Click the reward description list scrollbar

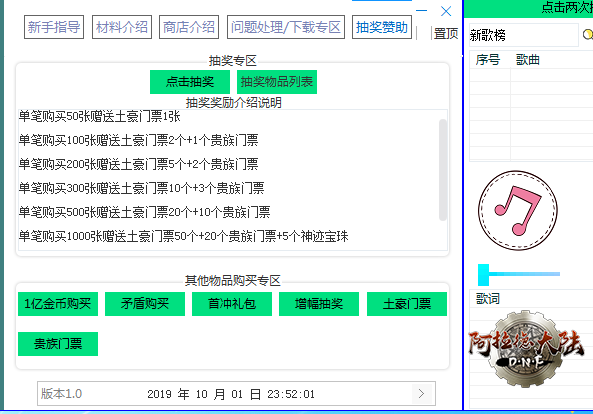(443, 170)
